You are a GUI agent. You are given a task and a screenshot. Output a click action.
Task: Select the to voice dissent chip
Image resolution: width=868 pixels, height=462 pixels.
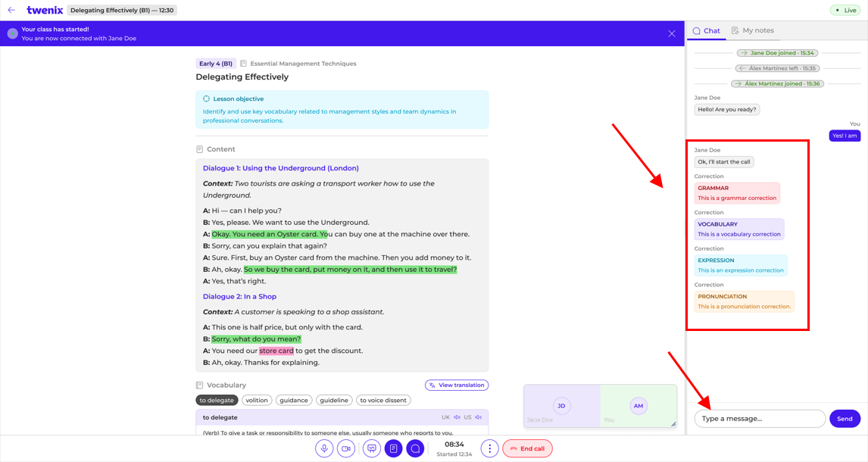coord(383,400)
